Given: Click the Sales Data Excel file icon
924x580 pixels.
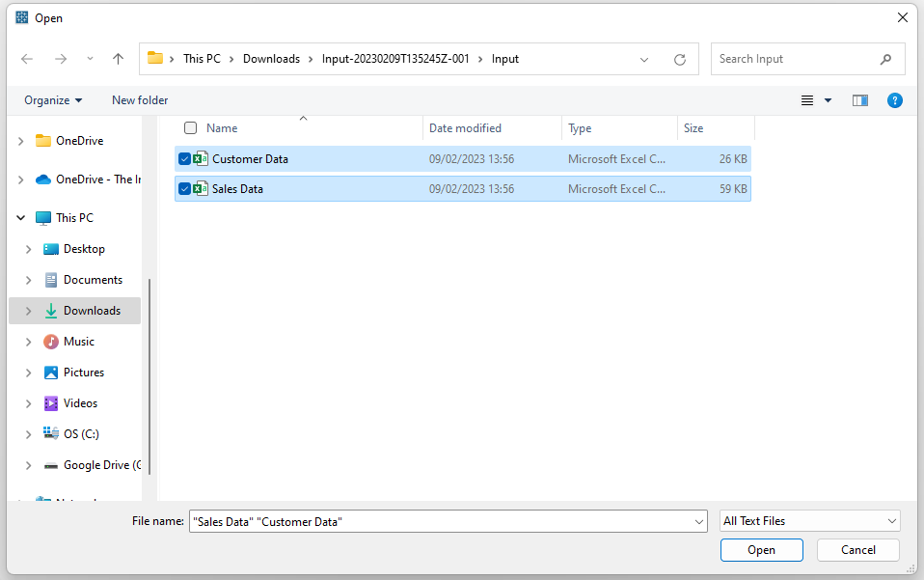Looking at the screenshot, I should point(201,189).
